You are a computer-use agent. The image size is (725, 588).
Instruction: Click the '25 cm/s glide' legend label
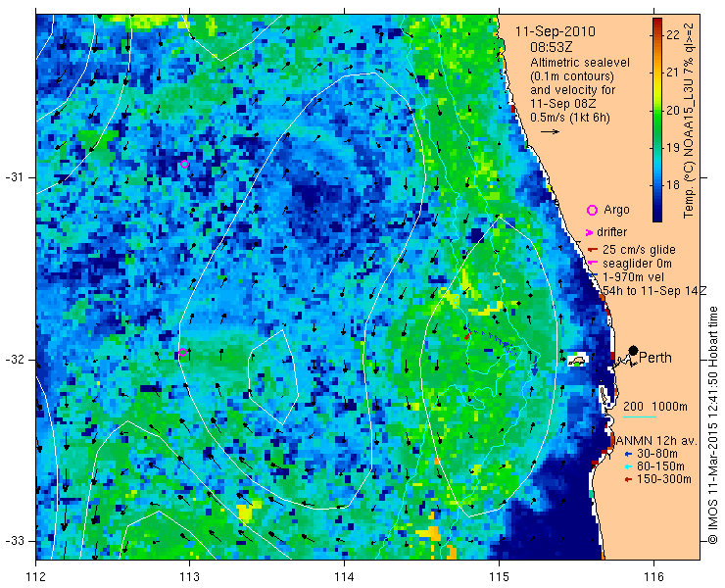click(639, 250)
